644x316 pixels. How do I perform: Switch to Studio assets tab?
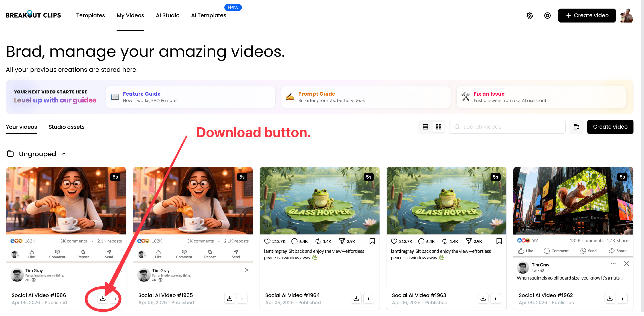point(67,127)
